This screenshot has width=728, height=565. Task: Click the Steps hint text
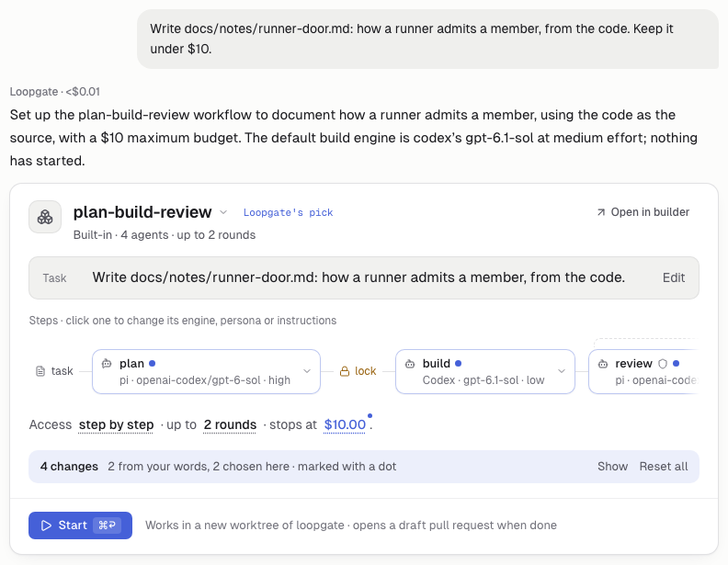[183, 321]
